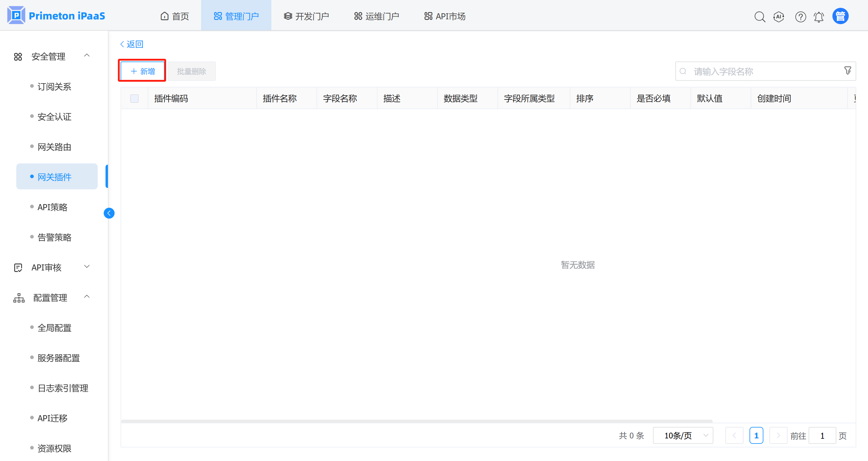Switch to the 开发门户 tab

(x=306, y=16)
